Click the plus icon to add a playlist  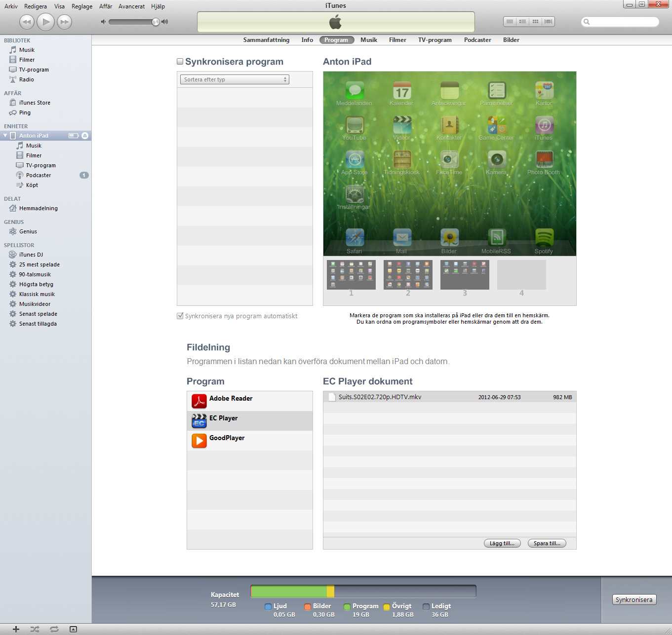point(16,629)
